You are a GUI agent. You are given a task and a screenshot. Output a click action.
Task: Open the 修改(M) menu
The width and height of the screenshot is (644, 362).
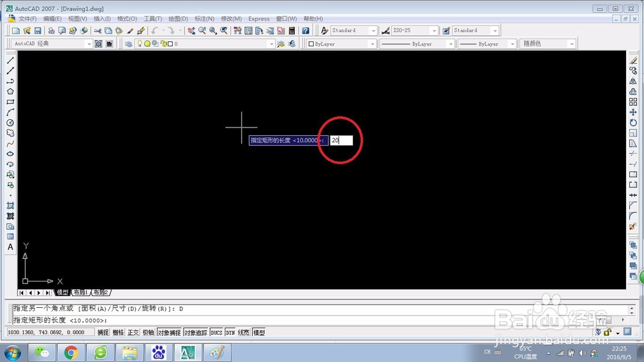coord(231,19)
